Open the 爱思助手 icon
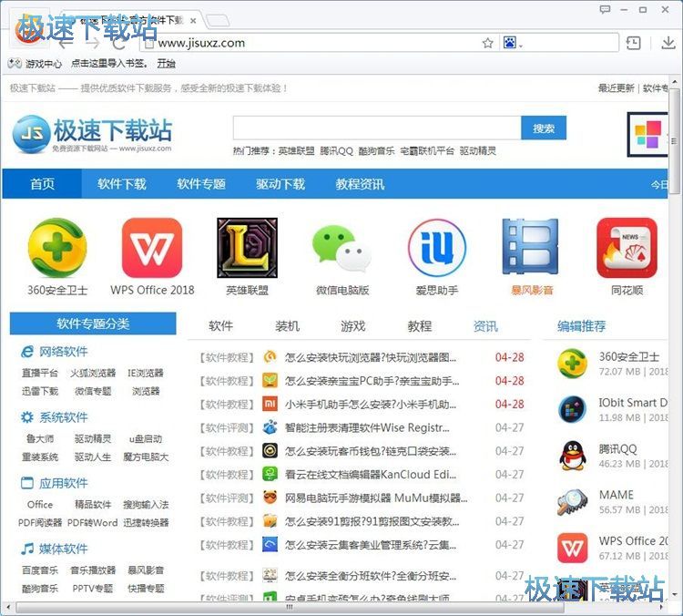Screen dimensions: 683x616 [437, 248]
